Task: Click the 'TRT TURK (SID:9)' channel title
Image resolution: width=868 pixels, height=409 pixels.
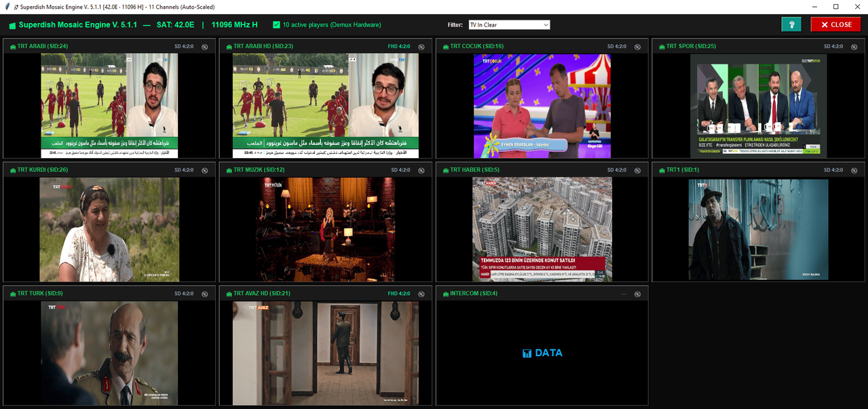Action: pos(40,294)
